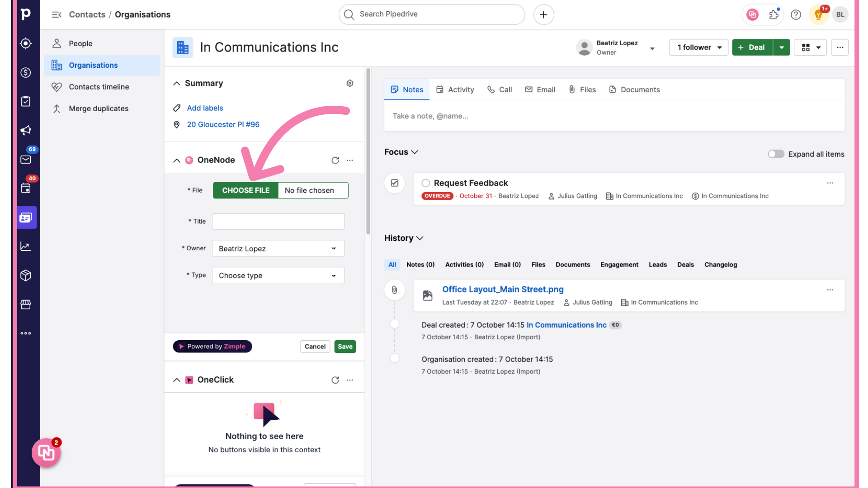Screen dimensions: 868x488
Task: Click the Merge duplicates icon
Action: pyautogui.click(x=56, y=108)
